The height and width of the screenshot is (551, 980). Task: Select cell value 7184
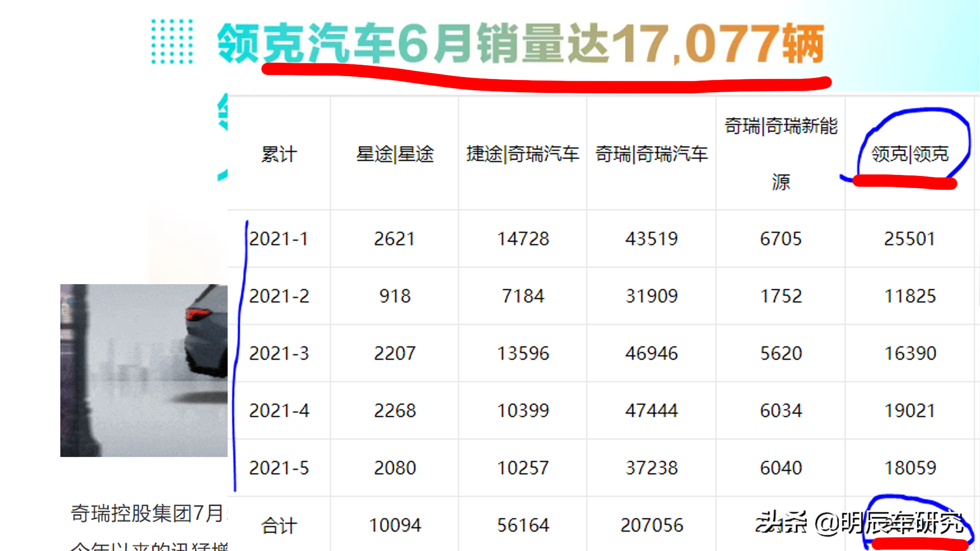coord(523,296)
